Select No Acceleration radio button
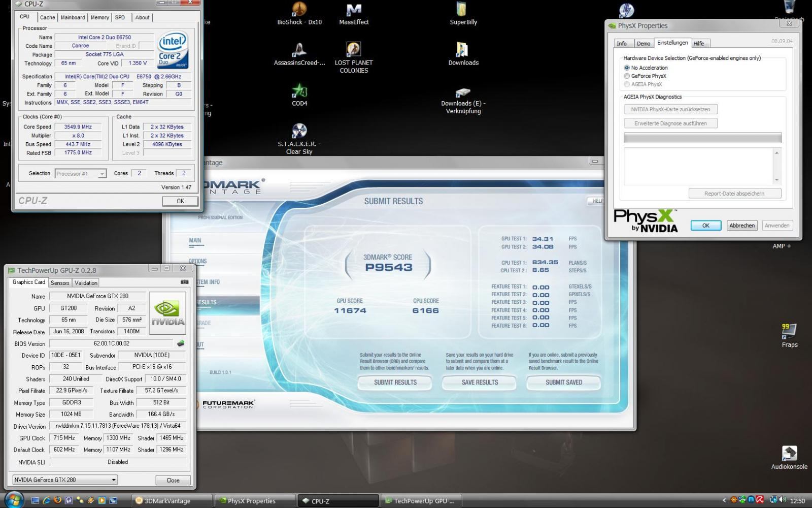This screenshot has width=812, height=508. pyautogui.click(x=627, y=68)
